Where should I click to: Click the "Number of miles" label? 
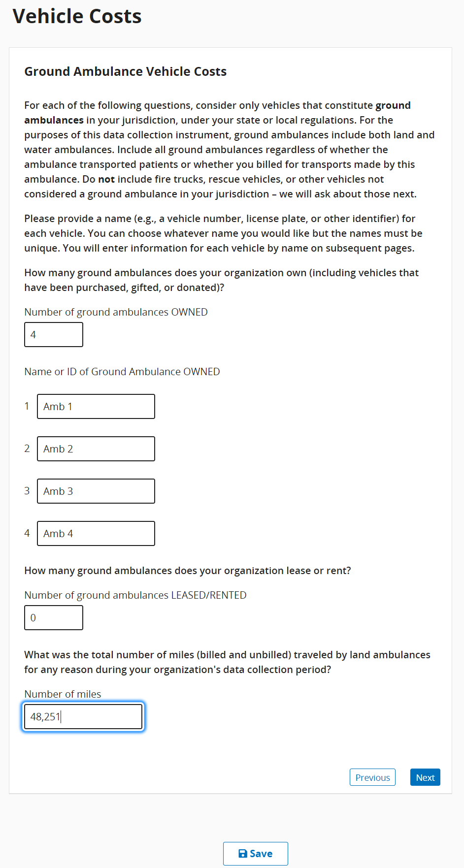pyautogui.click(x=63, y=694)
